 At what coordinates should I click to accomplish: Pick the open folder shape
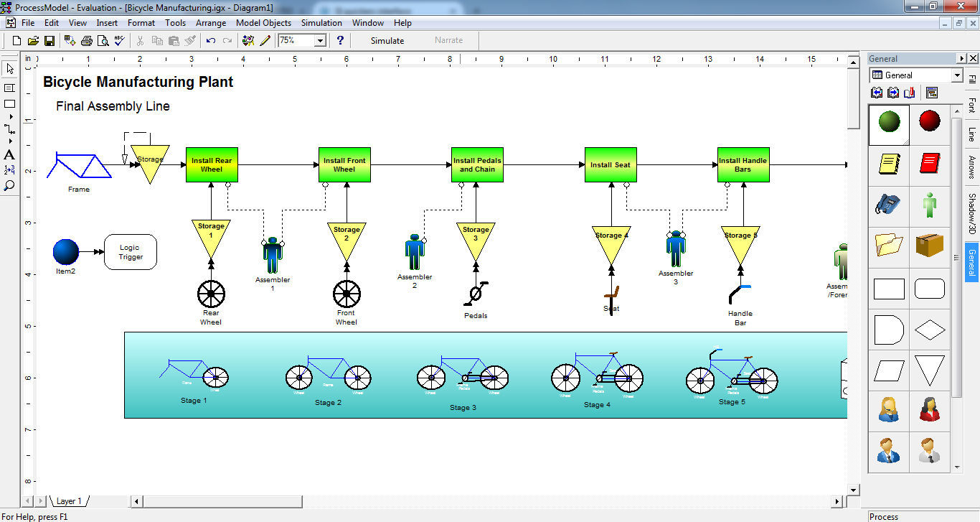889,246
